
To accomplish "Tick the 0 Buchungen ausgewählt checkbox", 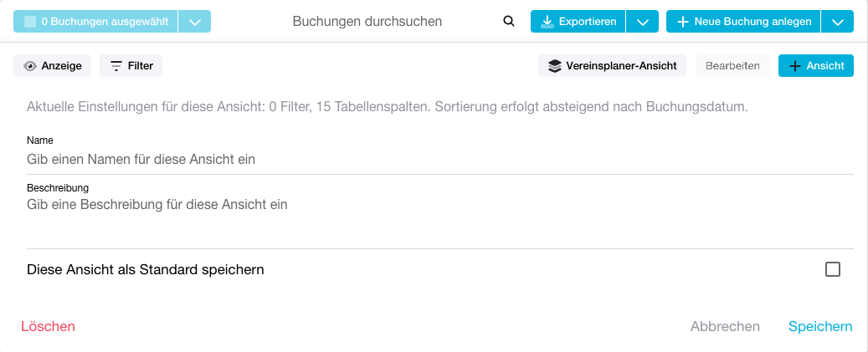I will 30,22.
